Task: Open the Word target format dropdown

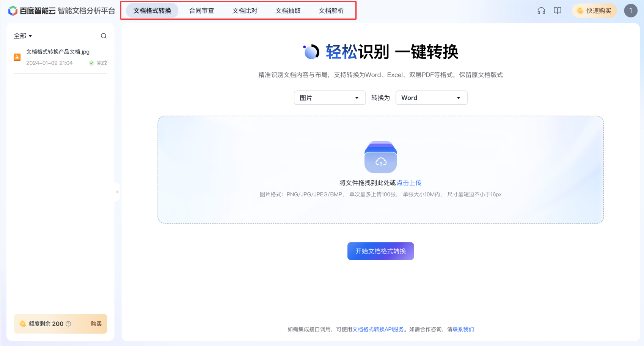Action: pos(431,98)
